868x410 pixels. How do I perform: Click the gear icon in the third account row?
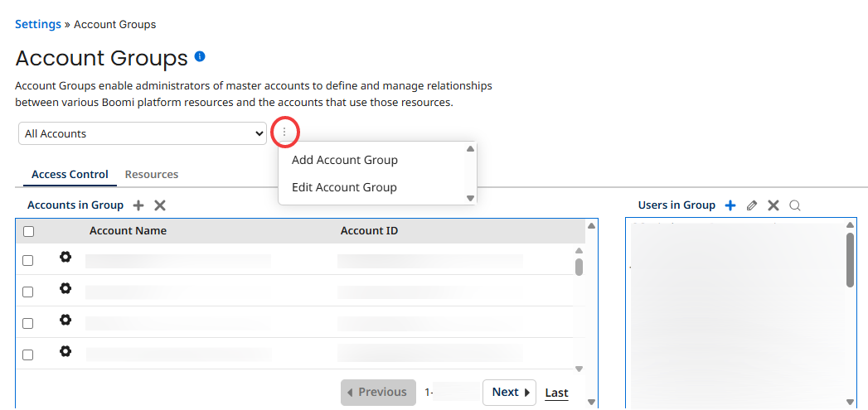[65, 320]
